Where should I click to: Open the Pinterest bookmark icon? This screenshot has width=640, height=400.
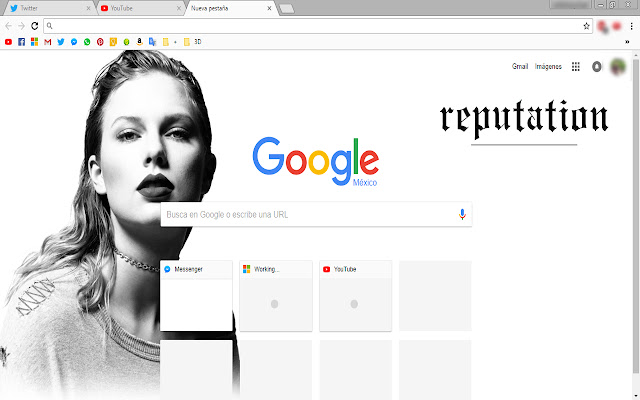point(100,42)
